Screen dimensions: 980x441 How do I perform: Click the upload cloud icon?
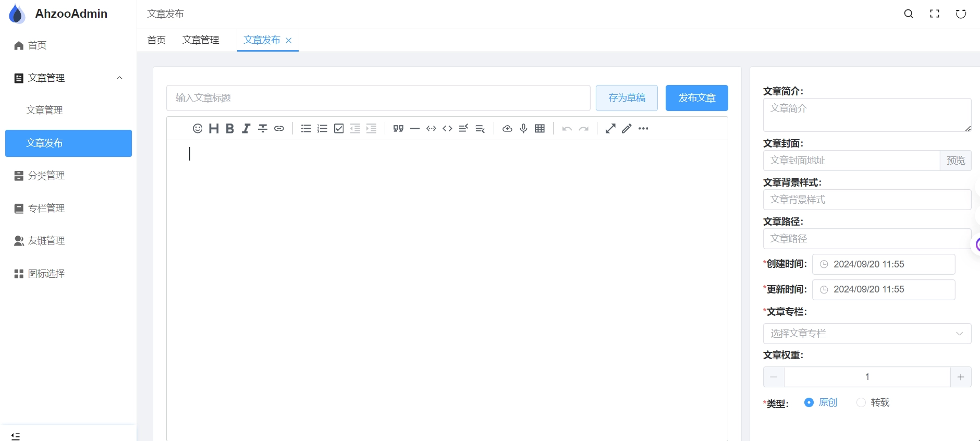pos(507,129)
